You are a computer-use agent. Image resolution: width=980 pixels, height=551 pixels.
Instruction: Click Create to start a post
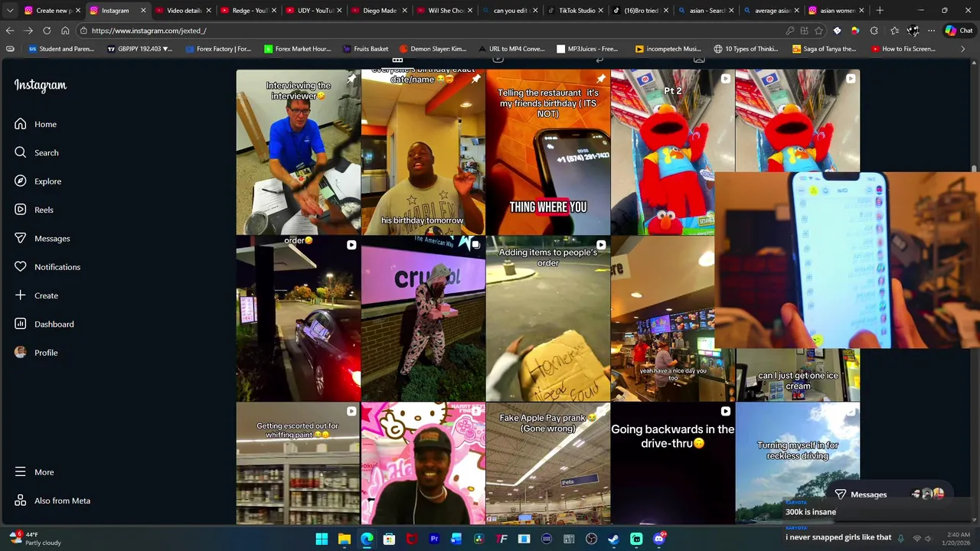pos(36,295)
